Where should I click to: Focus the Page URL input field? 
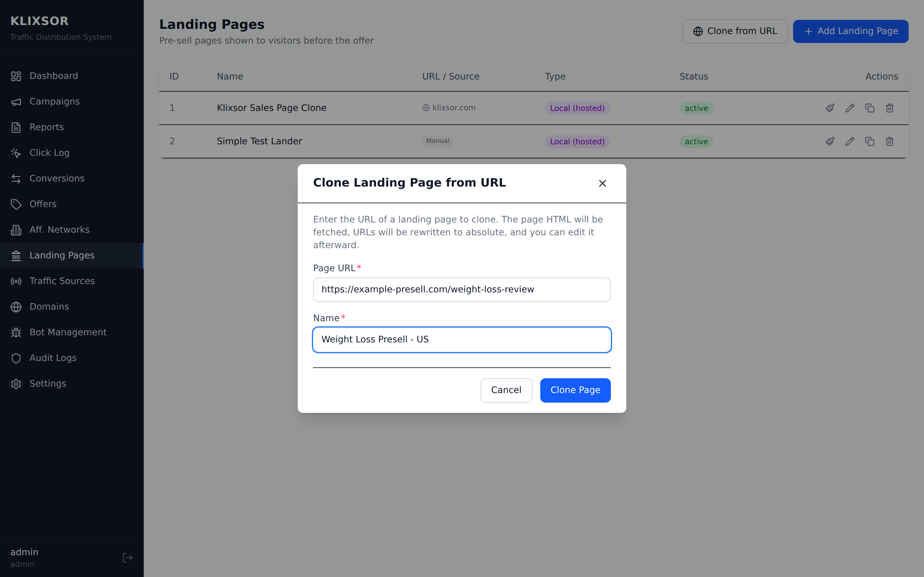462,290
